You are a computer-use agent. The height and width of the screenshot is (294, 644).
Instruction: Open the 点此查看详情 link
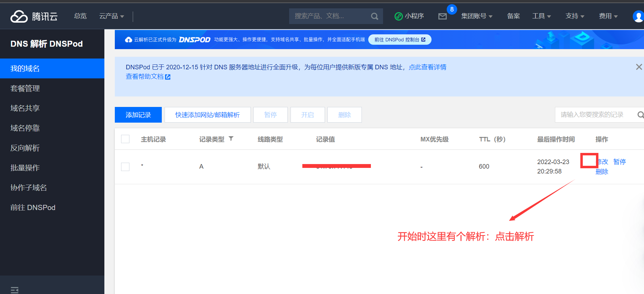(428, 67)
